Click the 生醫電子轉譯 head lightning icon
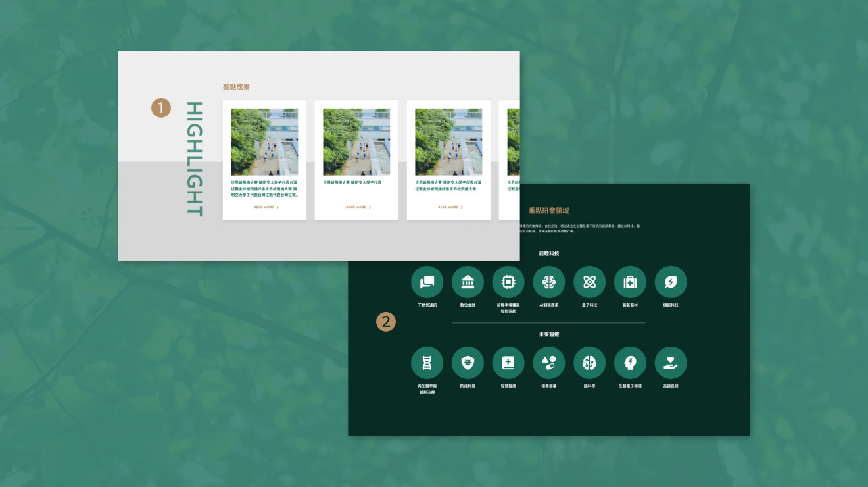868x487 pixels. [631, 363]
